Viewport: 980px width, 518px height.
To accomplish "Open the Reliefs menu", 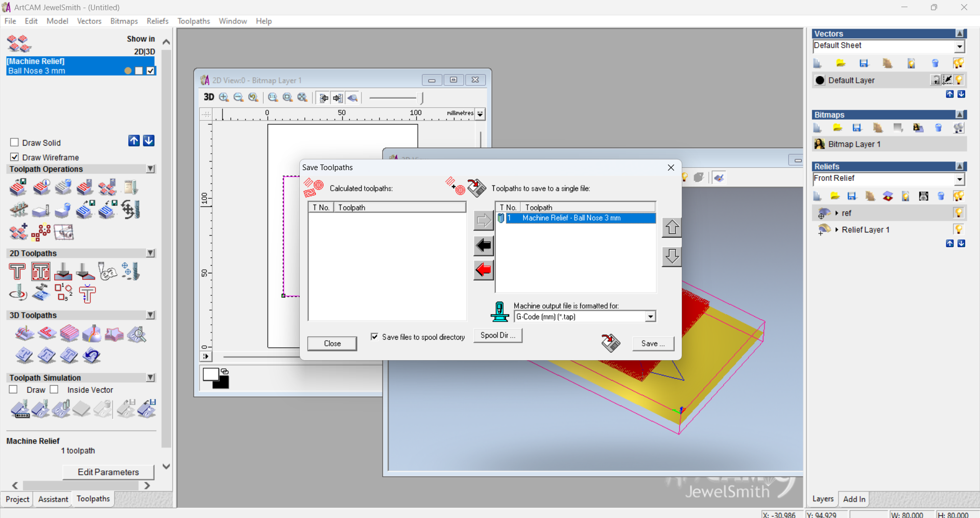I will pyautogui.click(x=157, y=21).
